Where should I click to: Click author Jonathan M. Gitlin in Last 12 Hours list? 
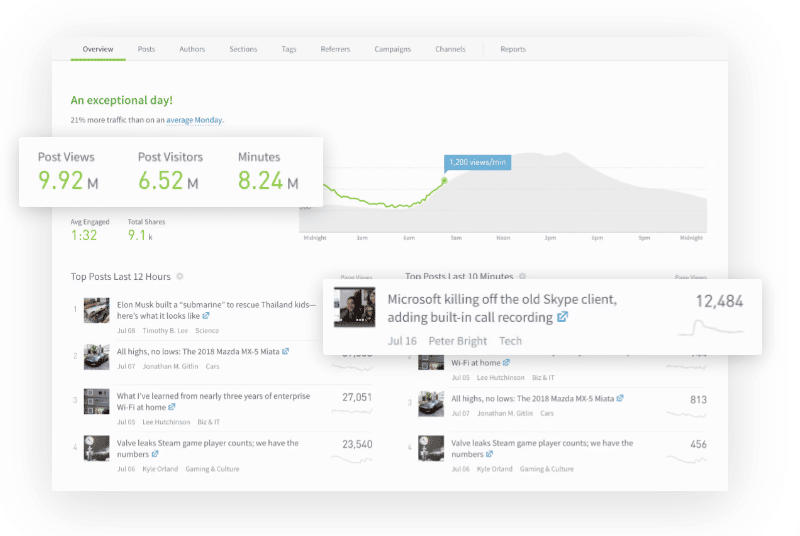tap(170, 366)
